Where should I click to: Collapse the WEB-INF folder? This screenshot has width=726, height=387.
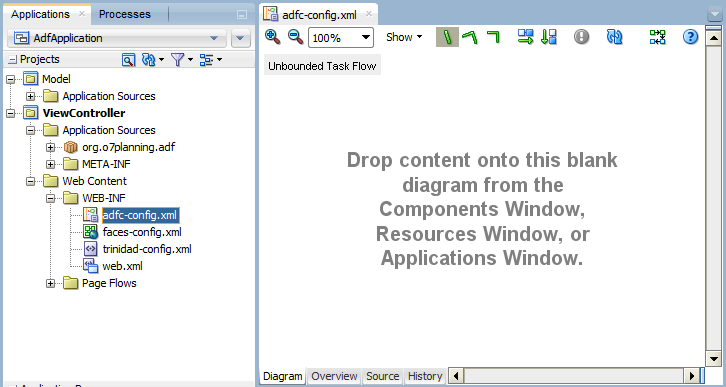50,199
